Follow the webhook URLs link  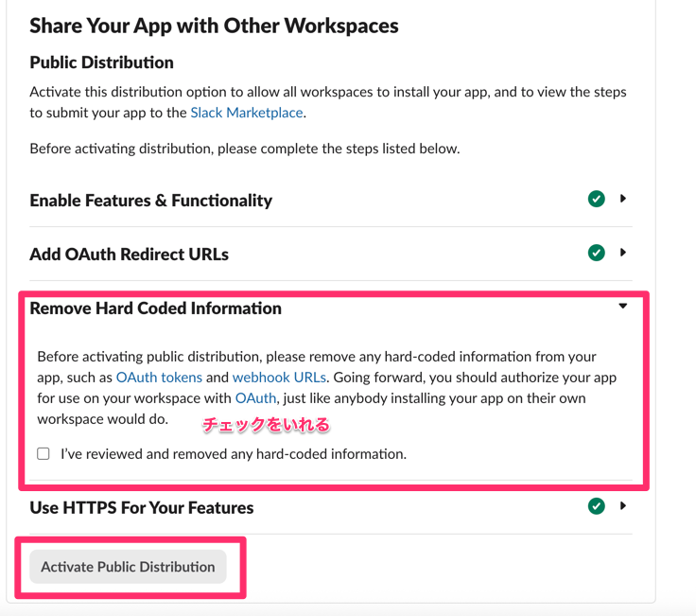click(x=279, y=378)
